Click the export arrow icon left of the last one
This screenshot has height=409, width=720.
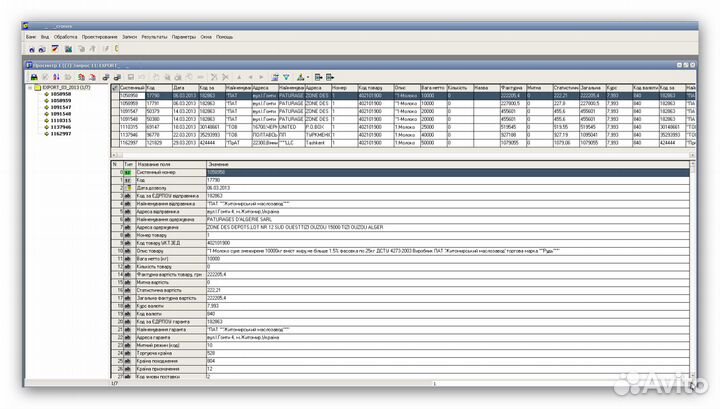pyautogui.click(x=318, y=77)
